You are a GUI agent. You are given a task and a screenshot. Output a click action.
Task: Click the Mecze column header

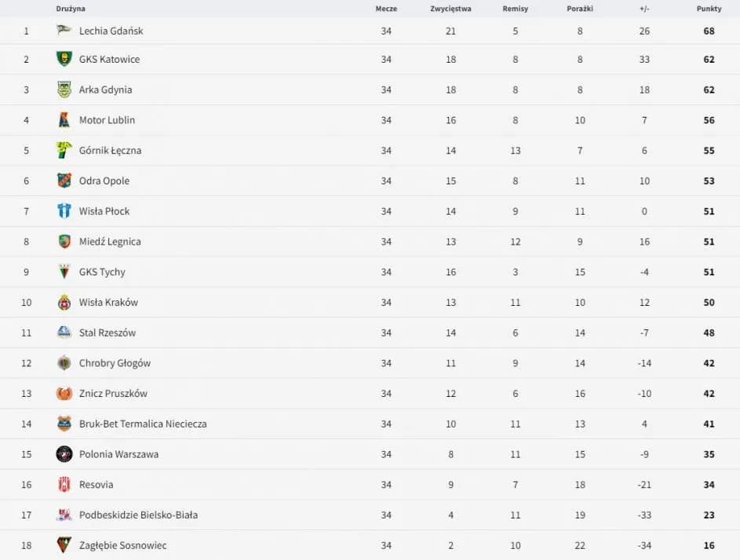tap(386, 9)
